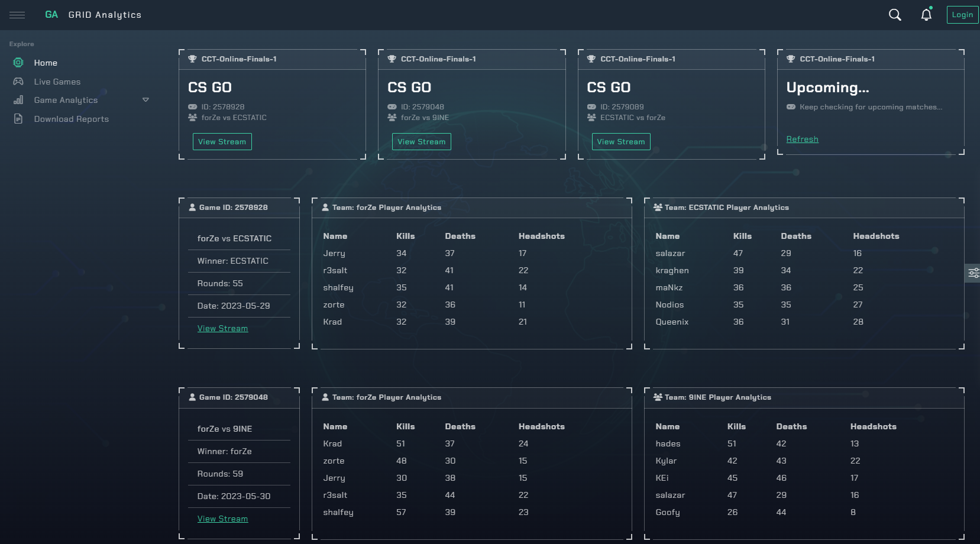
Task: Click user icon next to Game ID: 2579048
Action: click(x=192, y=397)
